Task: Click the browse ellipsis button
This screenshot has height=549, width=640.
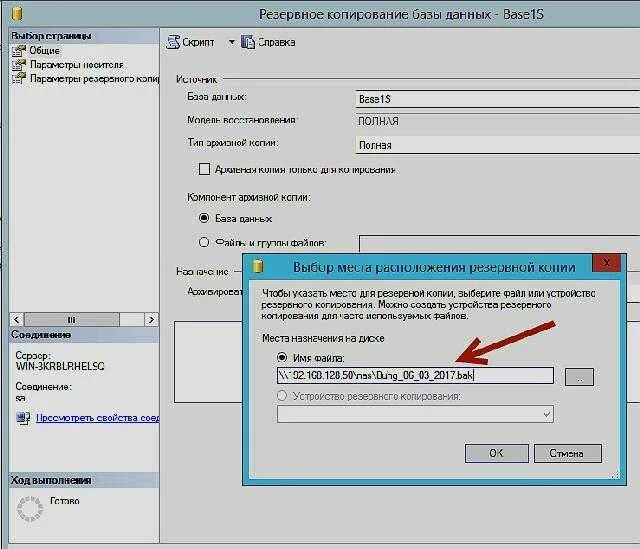Action: click(579, 377)
